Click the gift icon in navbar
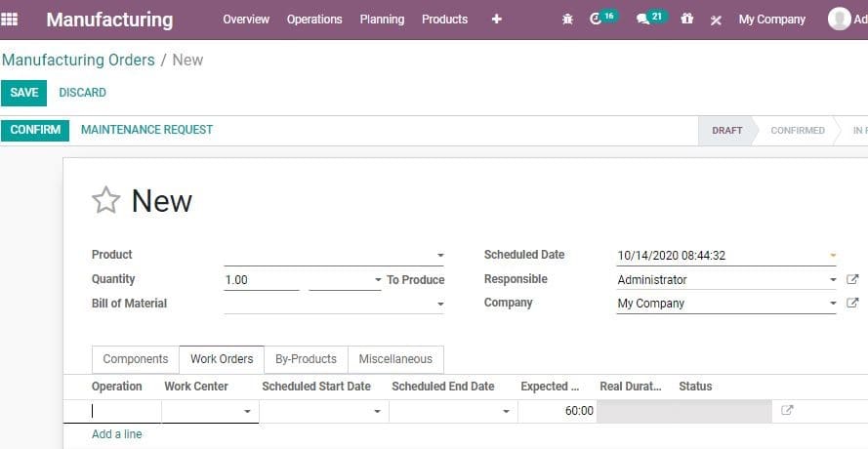 coord(687,19)
